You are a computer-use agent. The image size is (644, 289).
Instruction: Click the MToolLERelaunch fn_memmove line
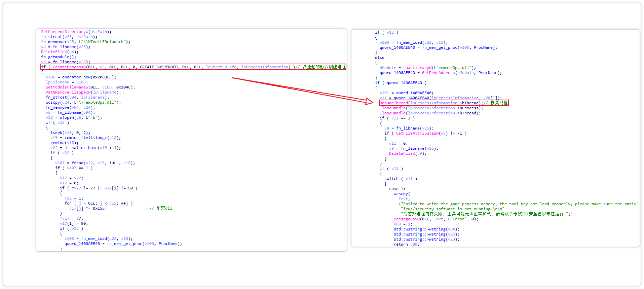coord(85,42)
